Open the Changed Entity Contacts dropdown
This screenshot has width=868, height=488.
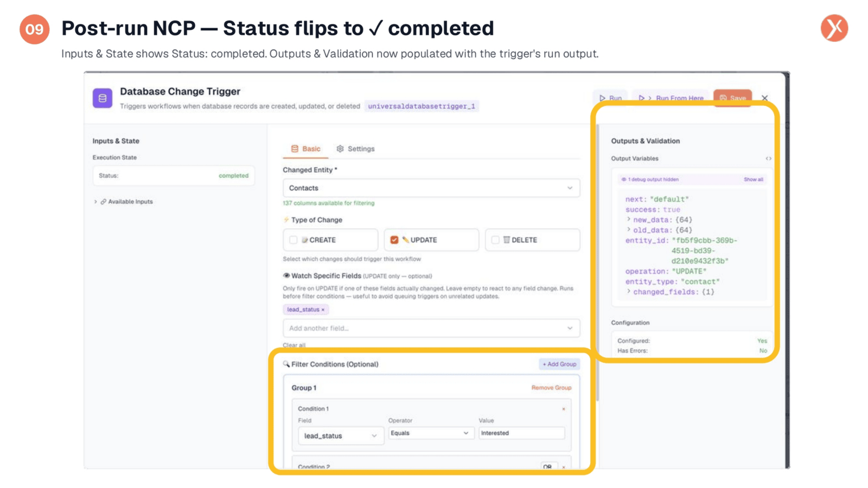[431, 188]
